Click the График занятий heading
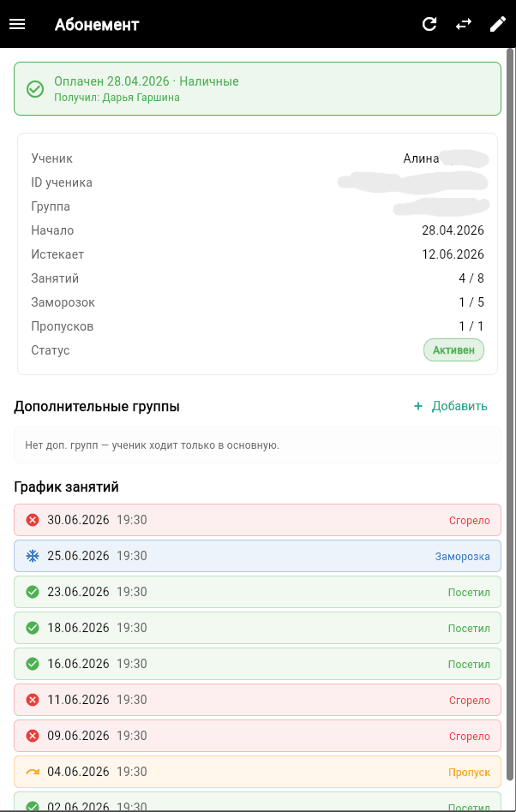The height and width of the screenshot is (812, 516). (x=66, y=487)
